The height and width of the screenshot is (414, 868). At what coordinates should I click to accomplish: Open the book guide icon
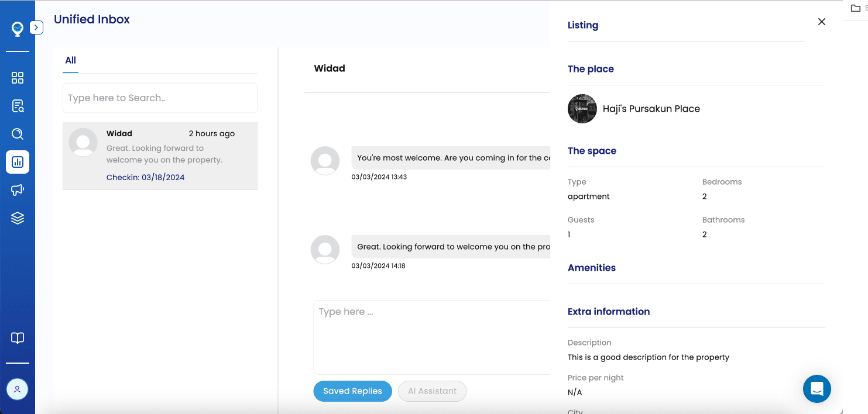(18, 338)
